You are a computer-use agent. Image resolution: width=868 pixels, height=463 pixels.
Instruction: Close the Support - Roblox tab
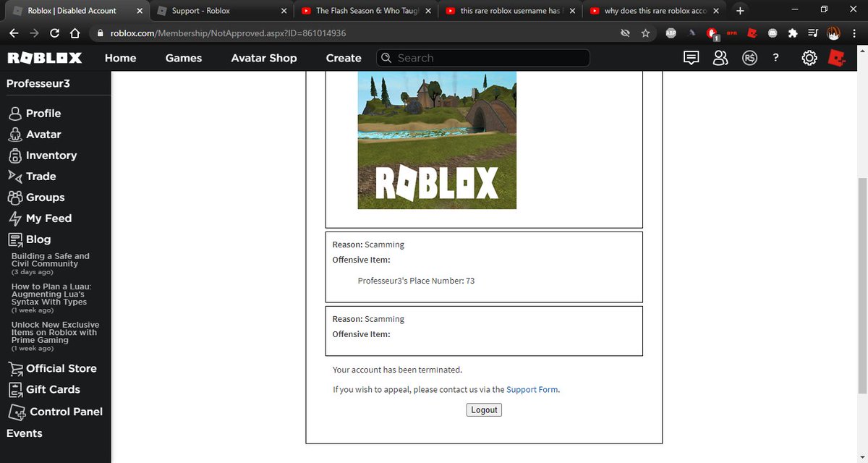tap(283, 11)
